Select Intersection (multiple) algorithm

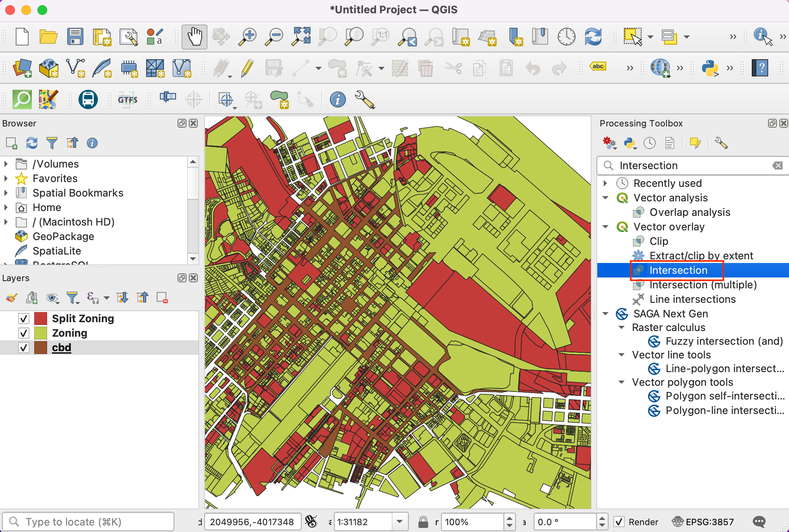pos(703,285)
